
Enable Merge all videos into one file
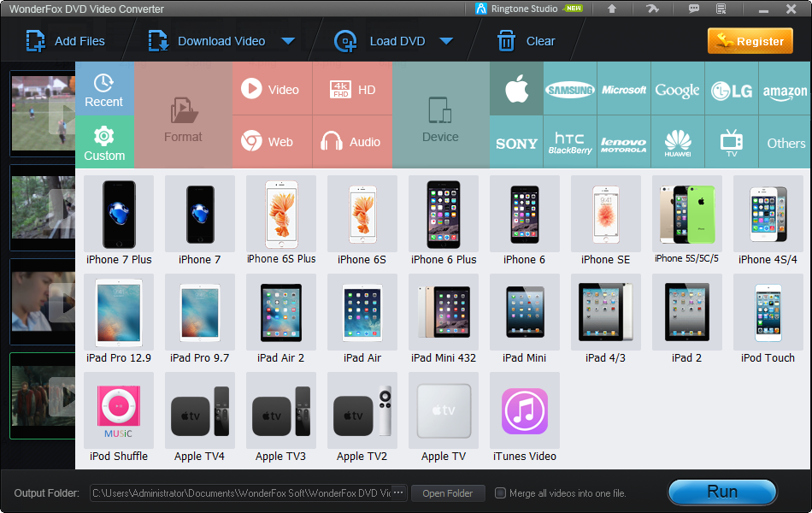(500, 492)
